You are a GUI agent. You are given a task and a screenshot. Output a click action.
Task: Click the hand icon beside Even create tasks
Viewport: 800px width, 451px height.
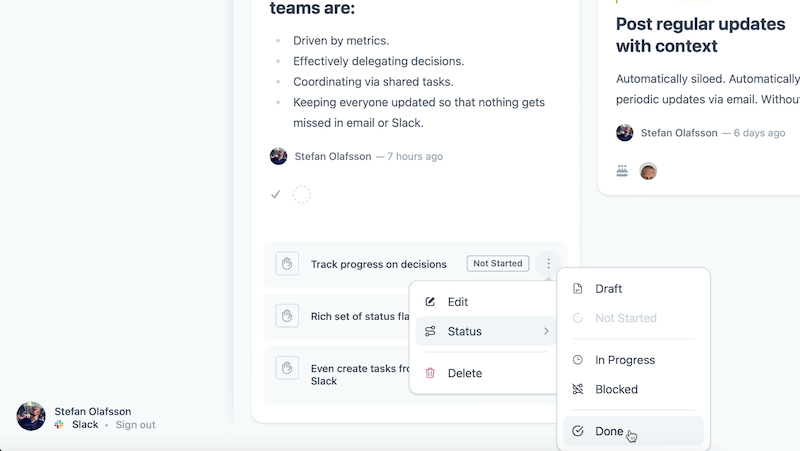click(287, 368)
